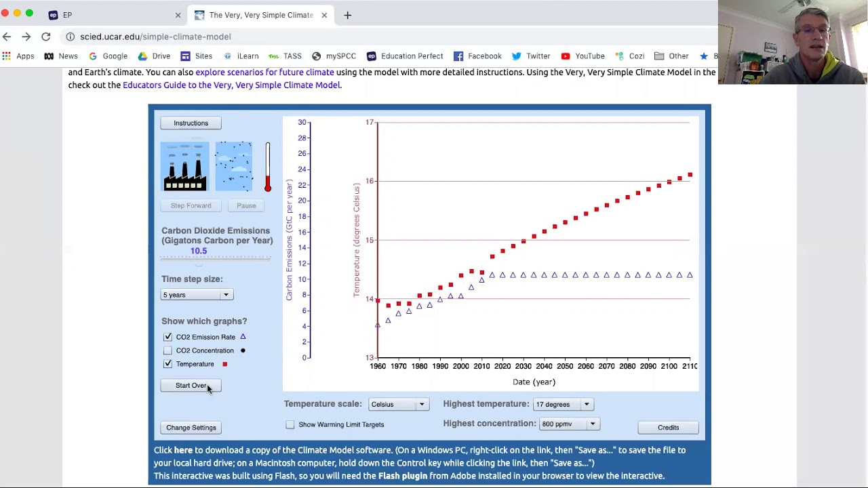Click the Start Over button

pos(191,386)
